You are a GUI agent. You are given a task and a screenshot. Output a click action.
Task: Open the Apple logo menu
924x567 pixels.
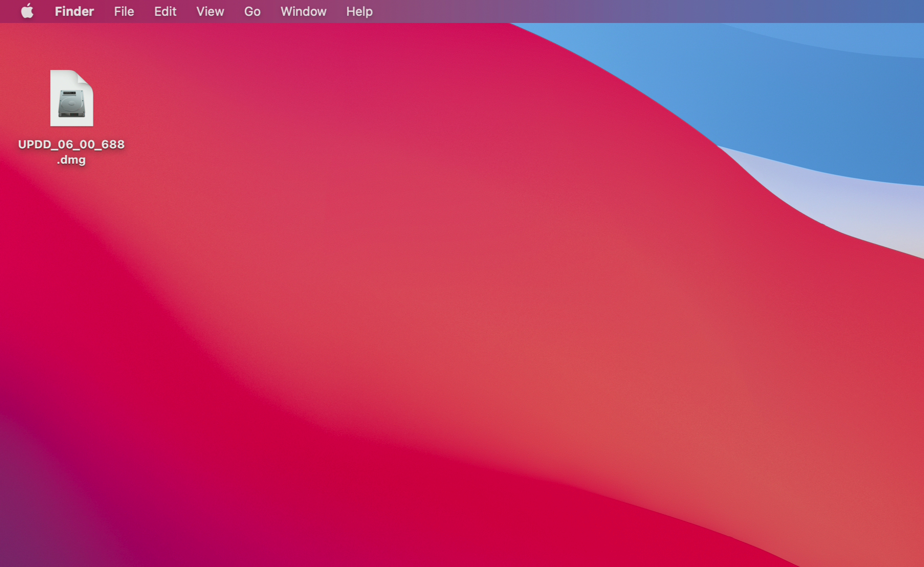point(27,11)
